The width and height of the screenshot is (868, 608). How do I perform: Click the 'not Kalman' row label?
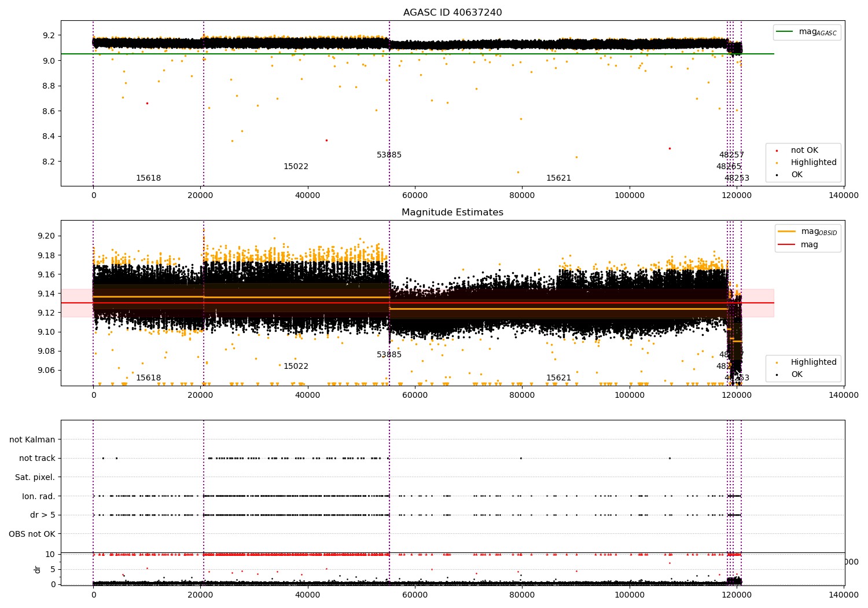click(x=32, y=440)
